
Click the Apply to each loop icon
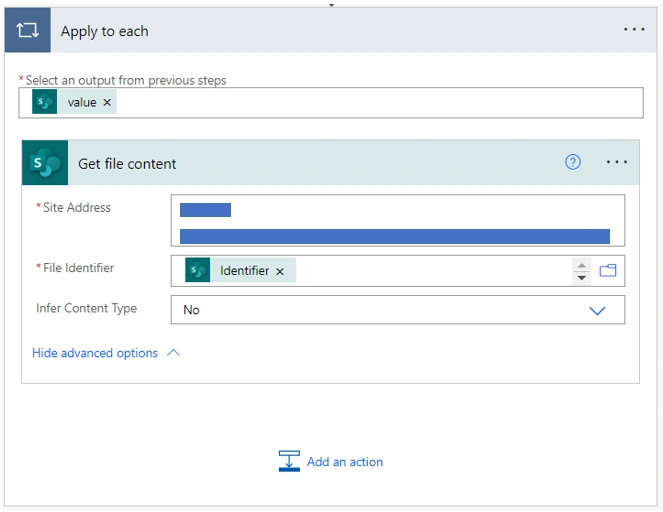click(27, 30)
